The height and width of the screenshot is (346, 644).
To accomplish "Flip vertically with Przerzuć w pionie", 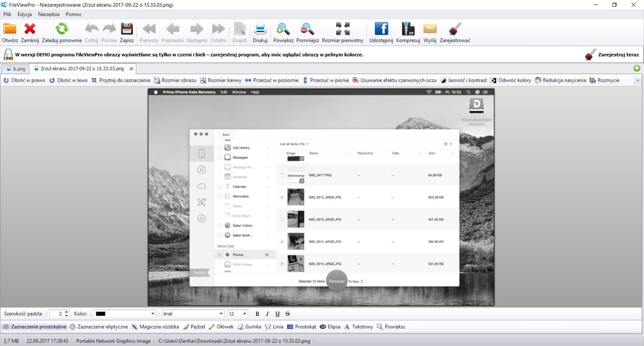I will pos(326,80).
